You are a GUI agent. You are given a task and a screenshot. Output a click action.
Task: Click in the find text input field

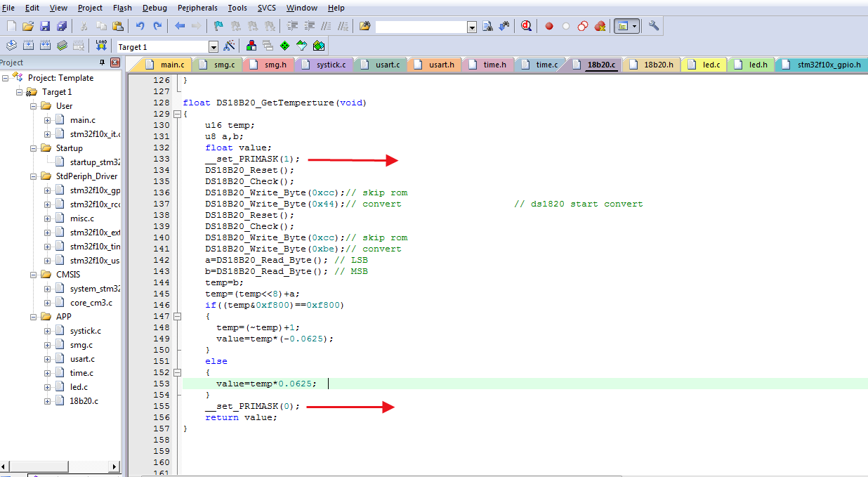pyautogui.click(x=421, y=27)
